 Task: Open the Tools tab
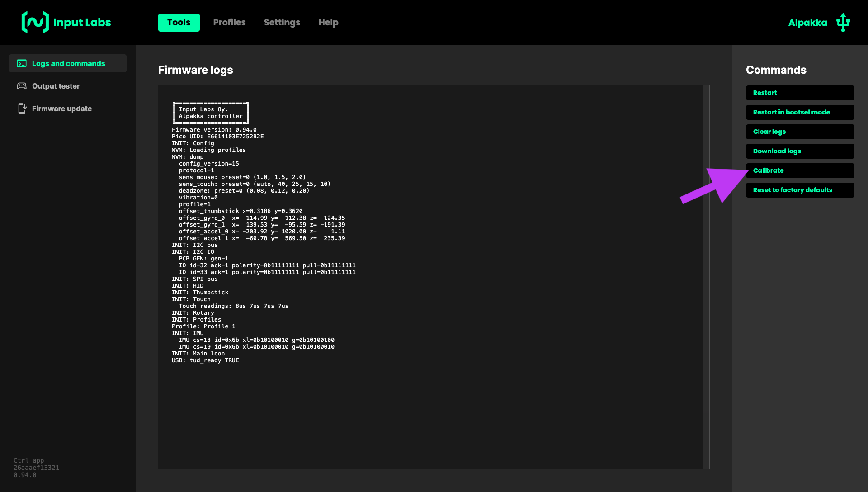[x=179, y=22]
